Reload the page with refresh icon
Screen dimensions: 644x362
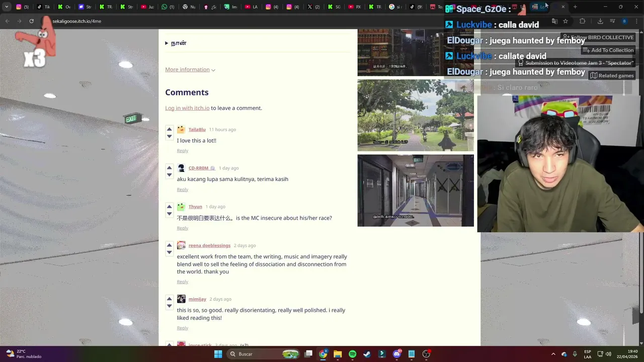[x=31, y=21]
